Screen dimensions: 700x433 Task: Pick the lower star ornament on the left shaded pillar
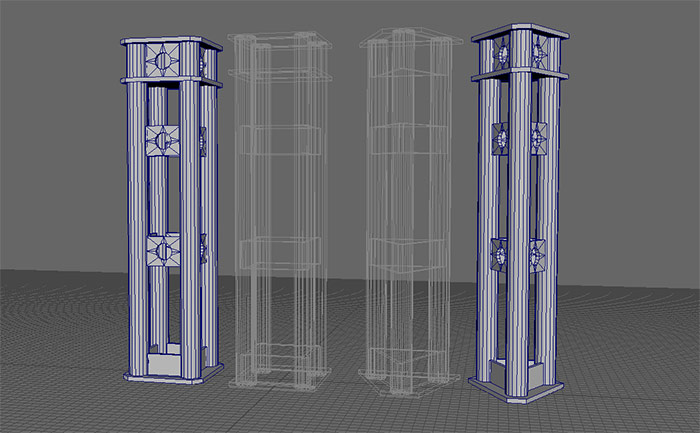click(163, 250)
